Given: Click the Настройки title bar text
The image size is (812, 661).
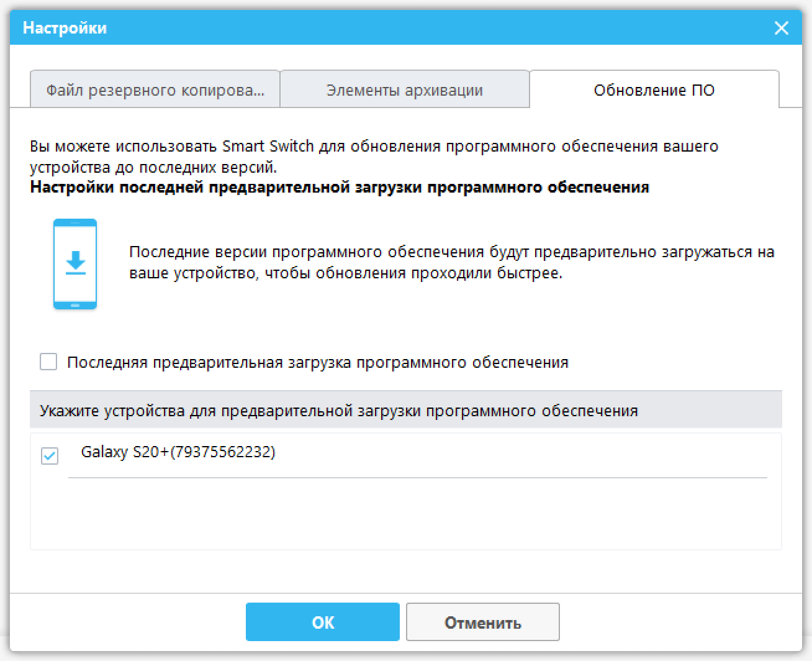Looking at the screenshot, I should click(x=65, y=28).
